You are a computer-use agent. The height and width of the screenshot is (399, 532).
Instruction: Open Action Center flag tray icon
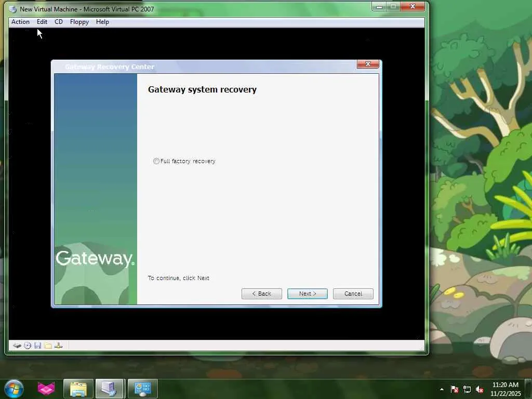(x=454, y=389)
